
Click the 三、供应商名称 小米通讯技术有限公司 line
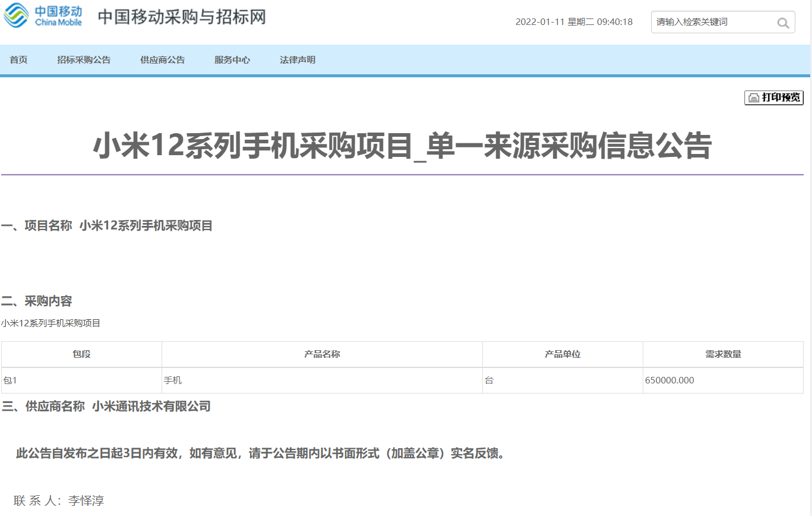[106, 407]
